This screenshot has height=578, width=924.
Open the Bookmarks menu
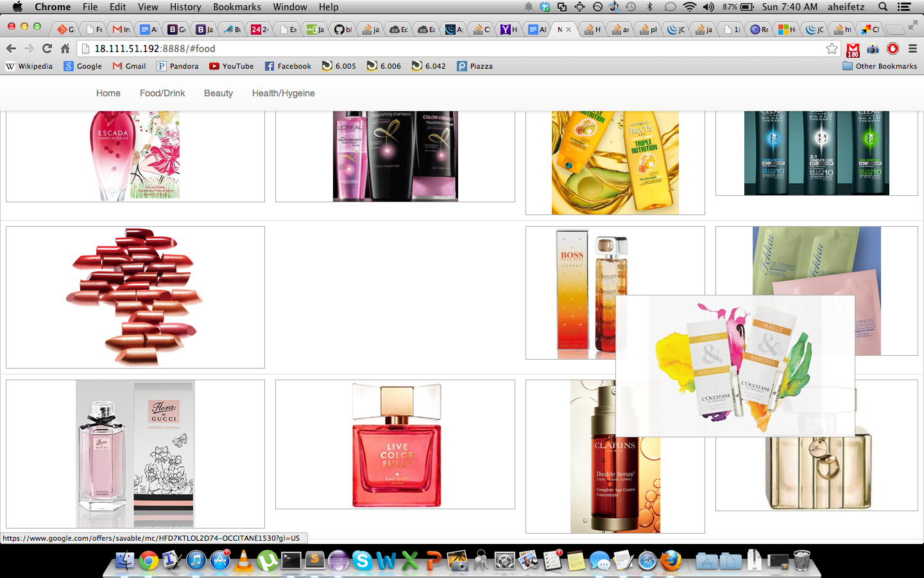(237, 6)
